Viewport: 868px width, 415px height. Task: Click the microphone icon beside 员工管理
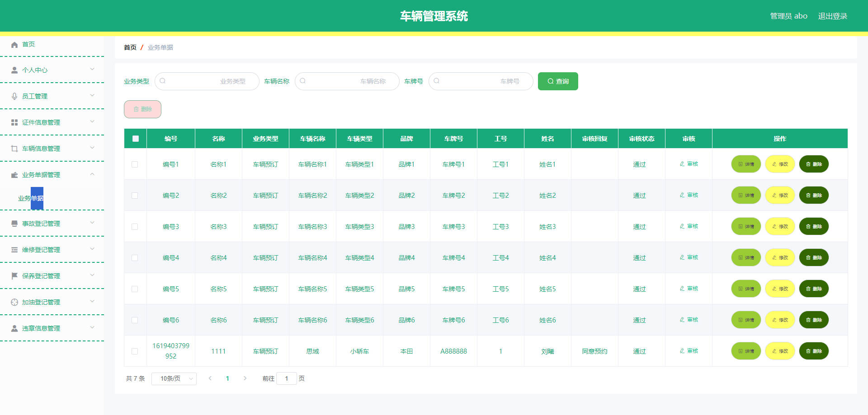(x=14, y=96)
